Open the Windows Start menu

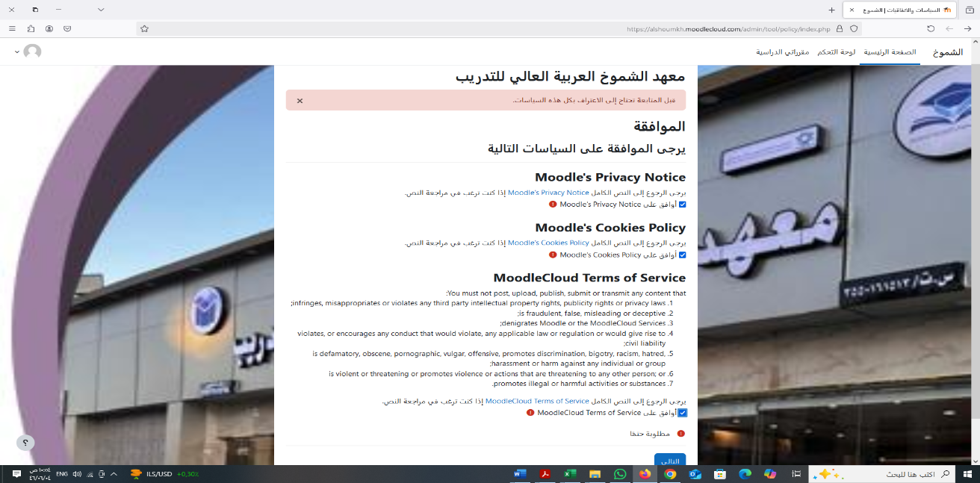coord(967,474)
